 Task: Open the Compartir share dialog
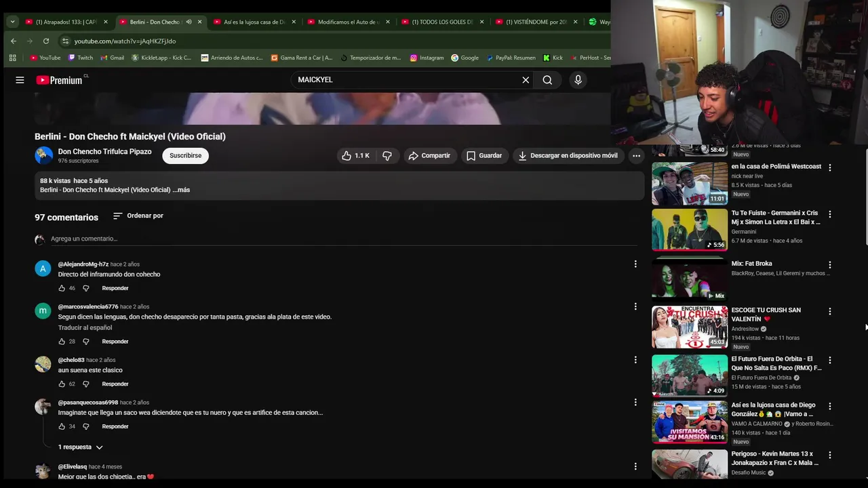click(429, 156)
